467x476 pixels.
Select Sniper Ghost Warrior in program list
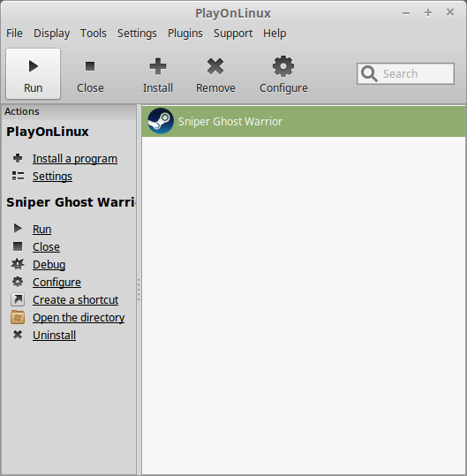click(x=304, y=122)
